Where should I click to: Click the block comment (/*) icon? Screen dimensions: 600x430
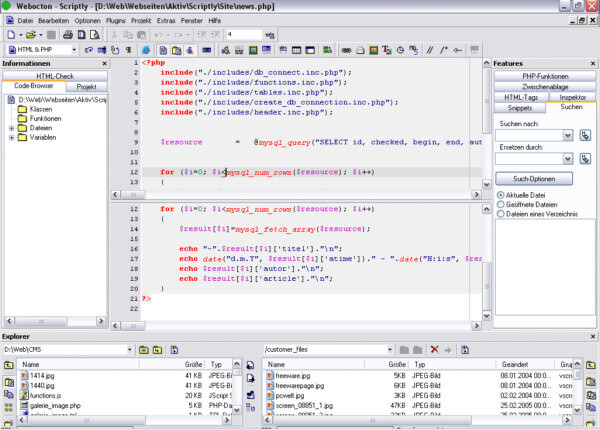(443, 49)
